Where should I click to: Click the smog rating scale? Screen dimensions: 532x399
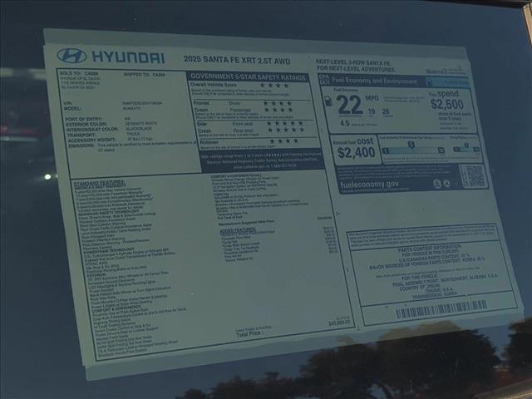[x=466, y=148]
